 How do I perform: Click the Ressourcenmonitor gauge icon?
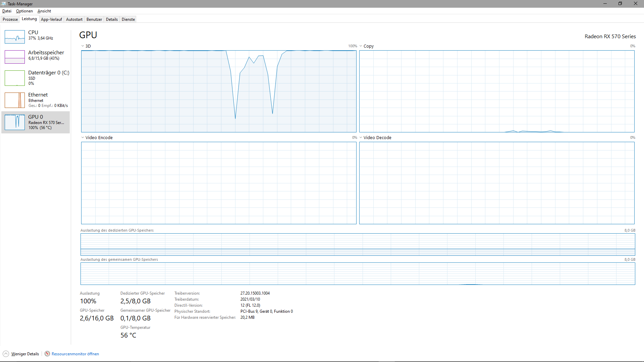pyautogui.click(x=47, y=354)
